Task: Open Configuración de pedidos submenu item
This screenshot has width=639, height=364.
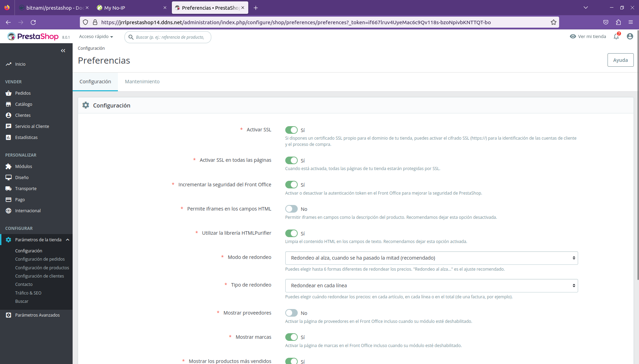Action: click(x=40, y=259)
